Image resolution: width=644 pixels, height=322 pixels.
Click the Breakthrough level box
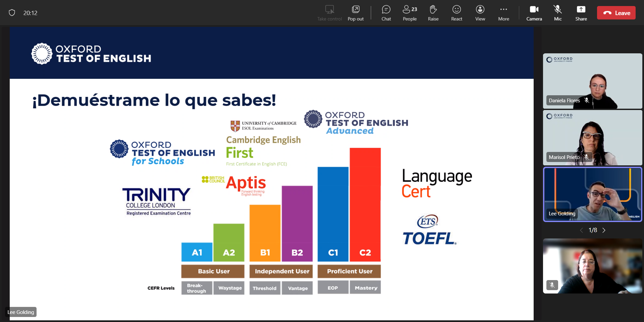pyautogui.click(x=197, y=288)
